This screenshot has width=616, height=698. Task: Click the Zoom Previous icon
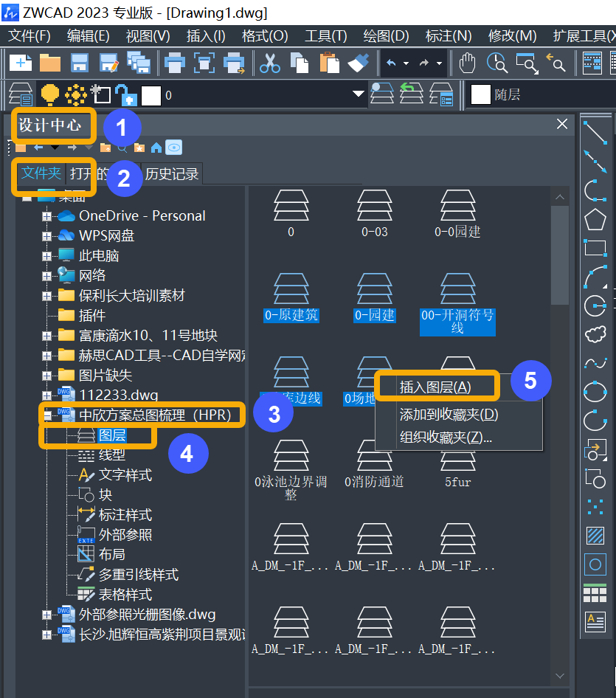pyautogui.click(x=556, y=63)
